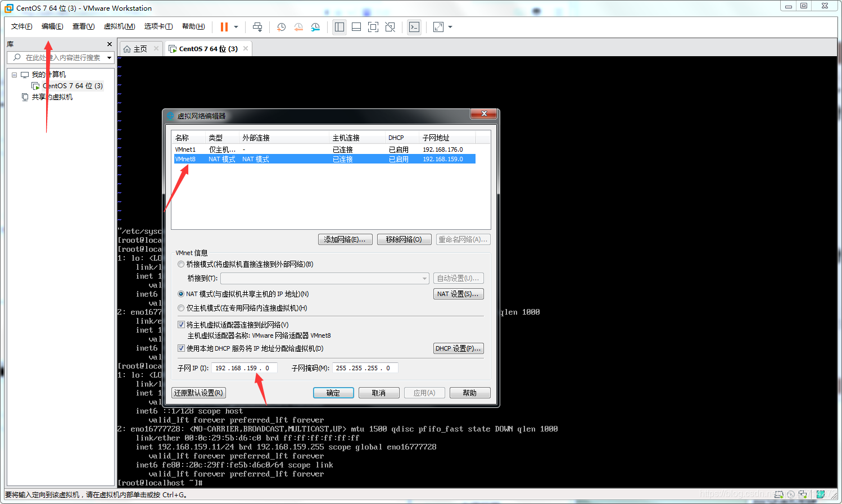Open the 选项卡(T) menu

pyautogui.click(x=159, y=26)
